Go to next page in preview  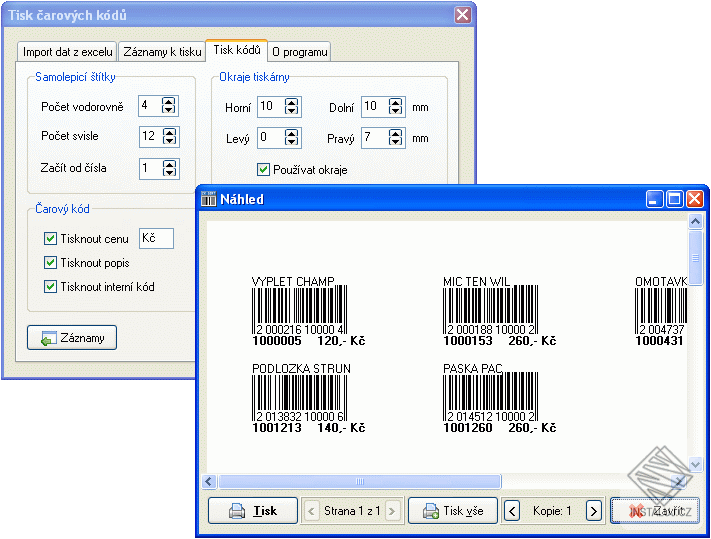pos(392,511)
